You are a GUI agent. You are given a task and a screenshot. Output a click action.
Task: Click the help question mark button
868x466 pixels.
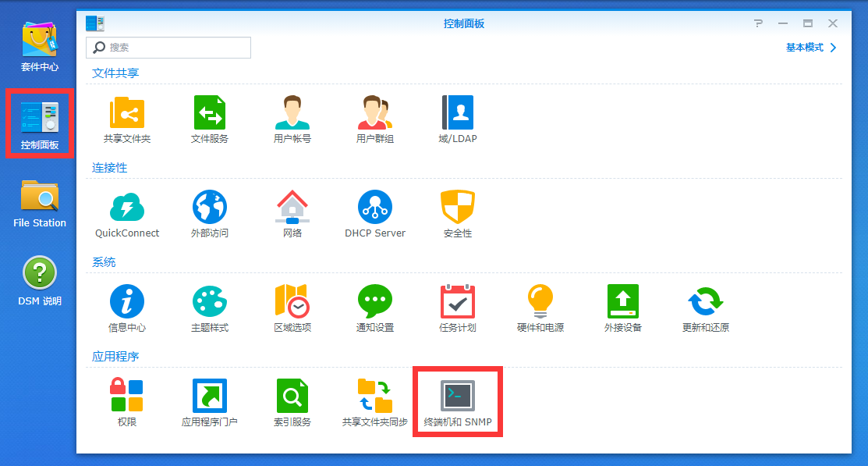coord(758,23)
